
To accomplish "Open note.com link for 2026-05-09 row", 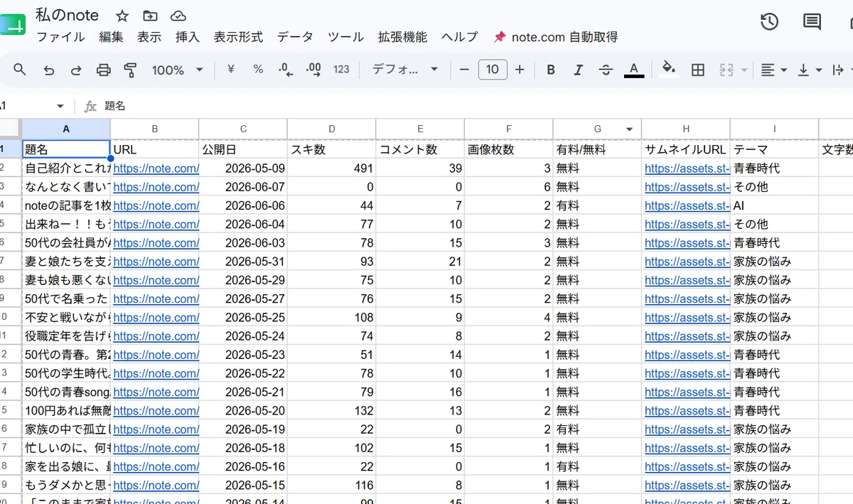I will (156, 168).
